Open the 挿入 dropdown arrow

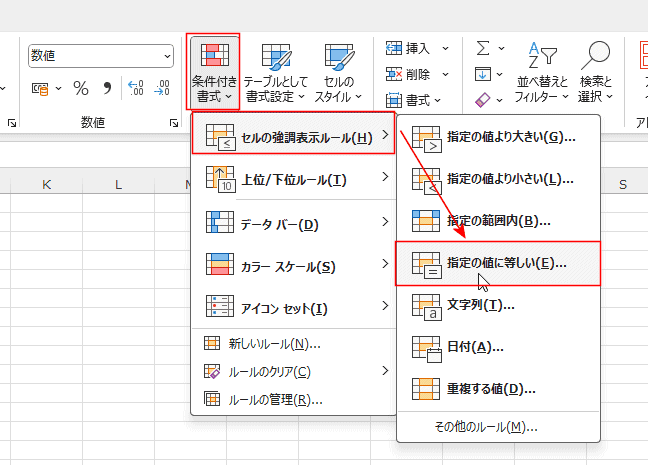(x=446, y=47)
